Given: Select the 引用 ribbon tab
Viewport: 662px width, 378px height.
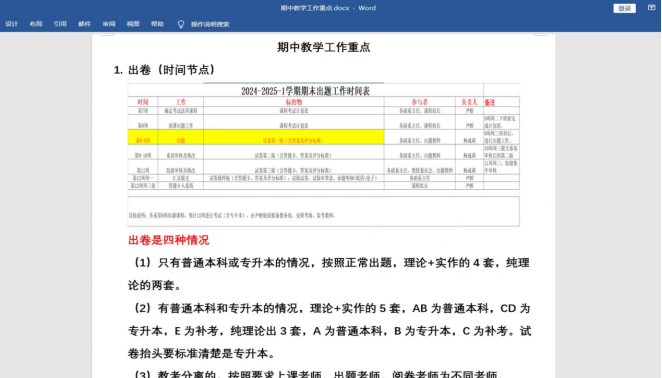Looking at the screenshot, I should 60,24.
